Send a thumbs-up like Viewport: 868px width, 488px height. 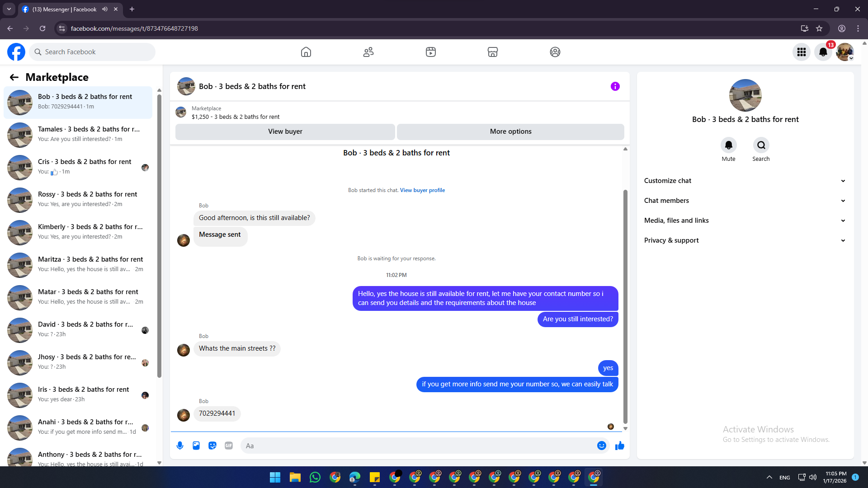[620, 446]
